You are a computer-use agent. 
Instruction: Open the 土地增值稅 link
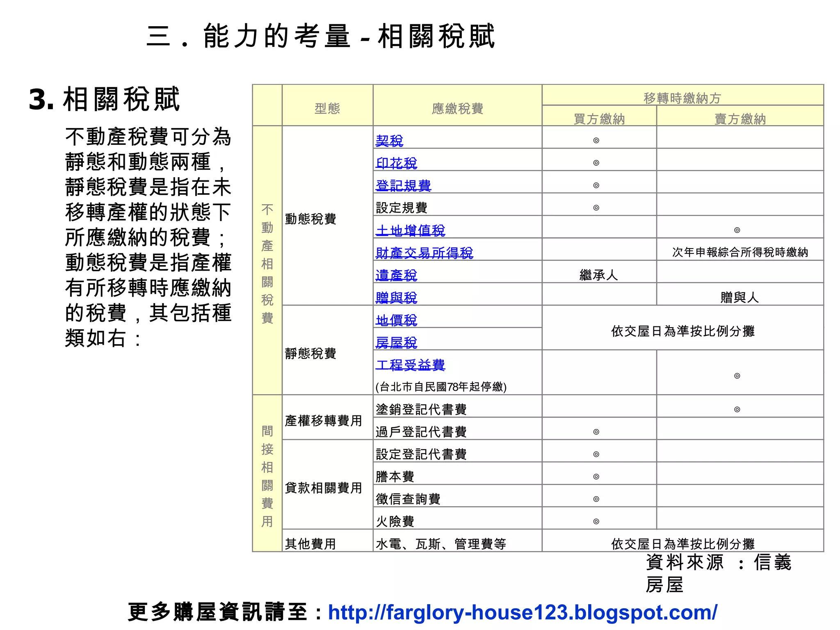pyautogui.click(x=410, y=231)
